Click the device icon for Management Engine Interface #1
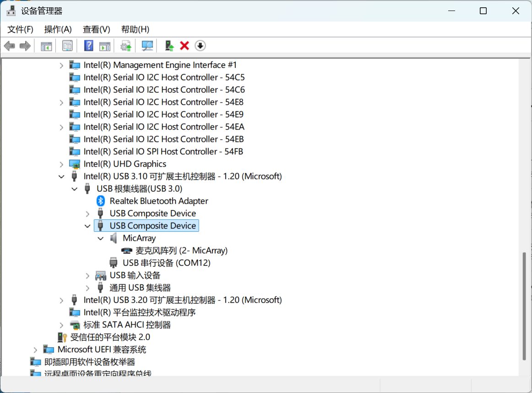This screenshot has width=532, height=393. [x=74, y=65]
